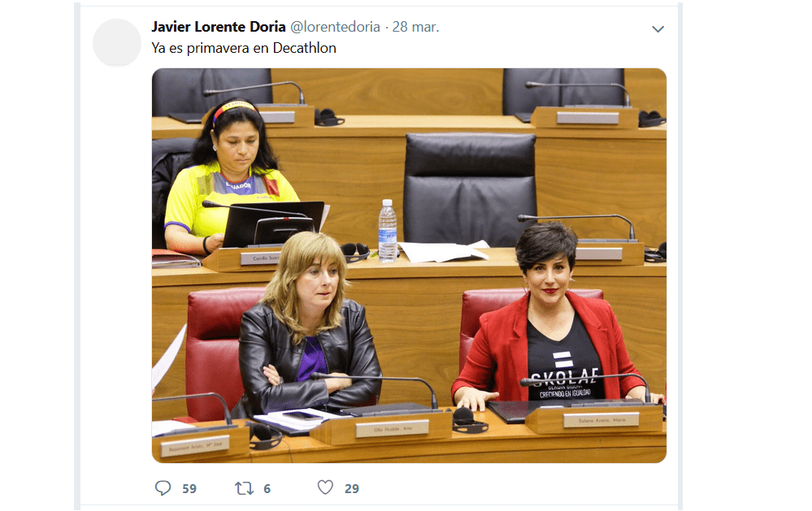Retweet this post using the retweet icon
Image resolution: width=812 pixels, height=511 pixels.
pyautogui.click(x=243, y=488)
